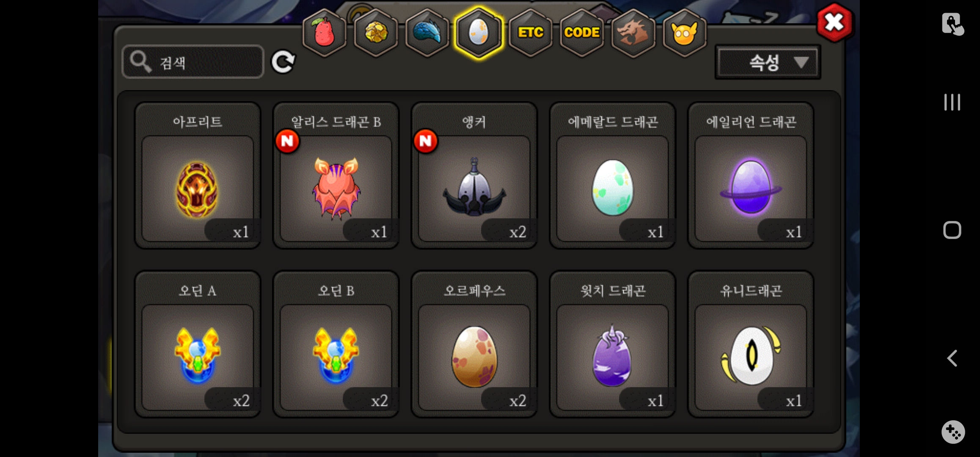Close the inventory with red X
The image size is (980, 457).
click(x=834, y=23)
